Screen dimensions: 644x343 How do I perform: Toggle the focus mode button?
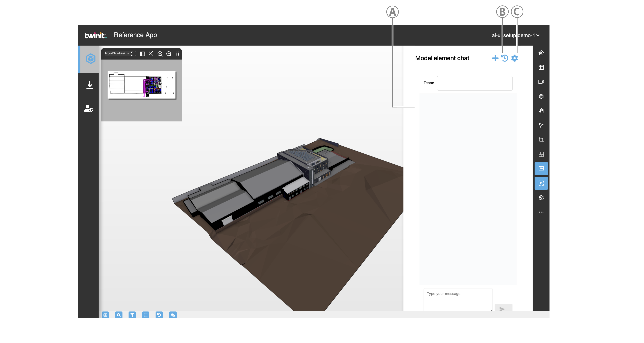[541, 183]
